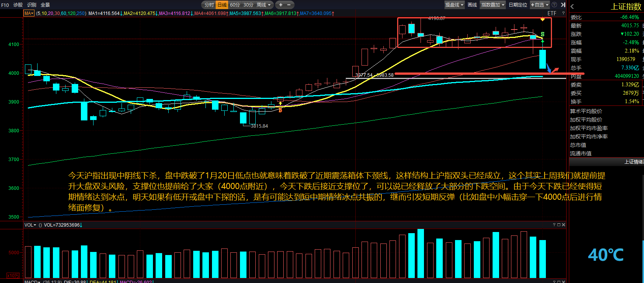Click the yellow S sell signal marker
This screenshot has height=283, width=644.
click(542, 35)
